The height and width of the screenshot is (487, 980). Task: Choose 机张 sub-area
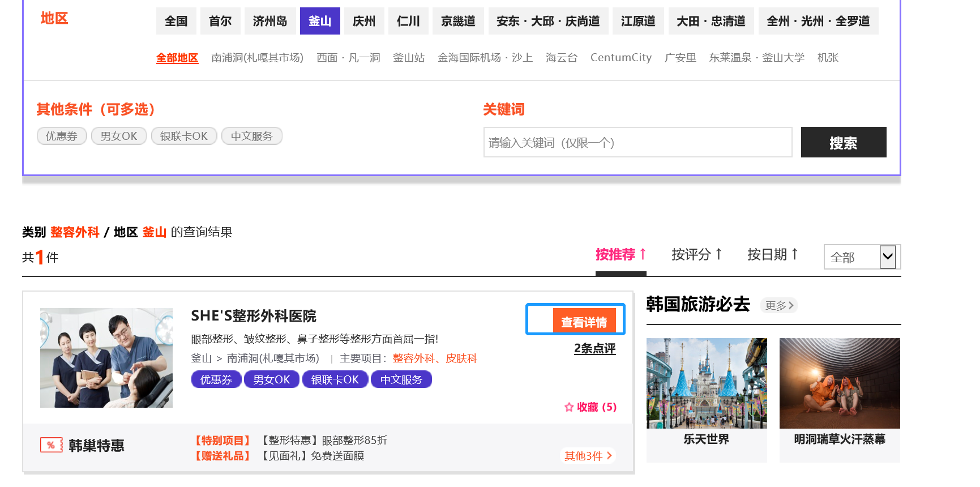[828, 58]
